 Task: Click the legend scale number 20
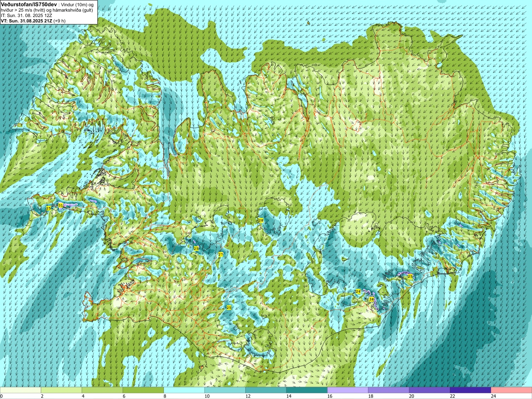coord(411,397)
